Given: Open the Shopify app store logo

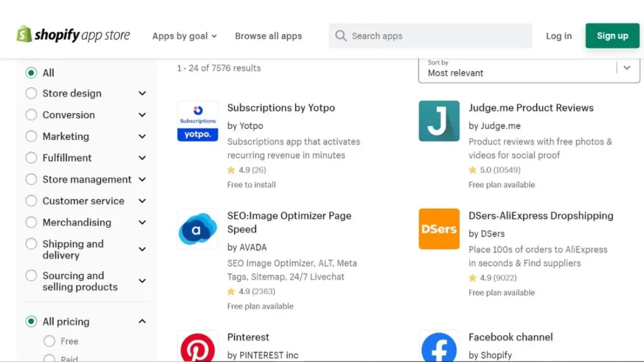Looking at the screenshot, I should pyautogui.click(x=73, y=35).
